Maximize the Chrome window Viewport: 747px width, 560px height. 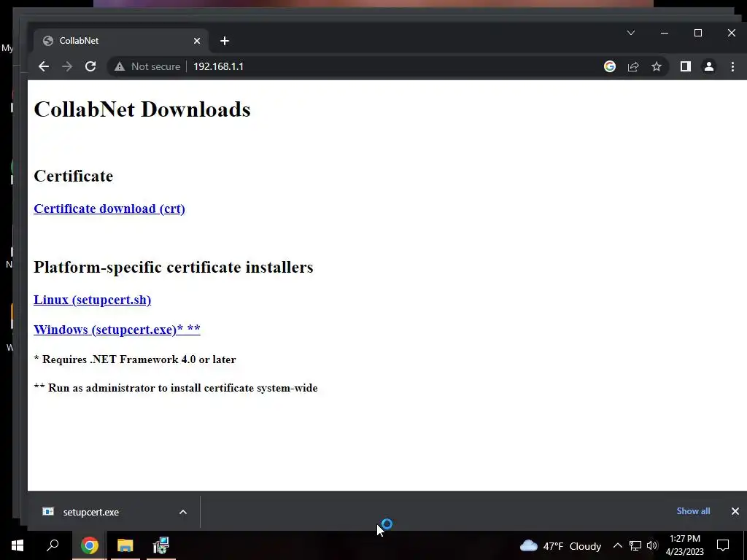pos(698,33)
